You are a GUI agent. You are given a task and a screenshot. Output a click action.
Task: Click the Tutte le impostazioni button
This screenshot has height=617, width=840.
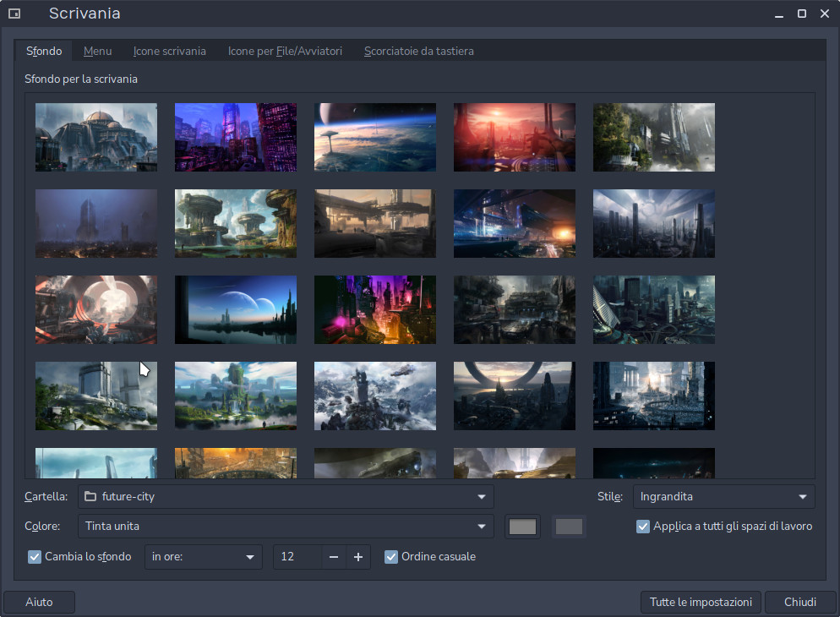(x=701, y=603)
